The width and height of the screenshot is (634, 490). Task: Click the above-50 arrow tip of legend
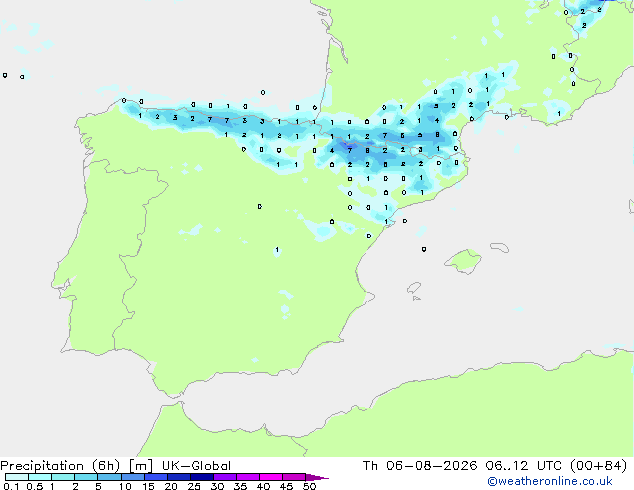click(317, 477)
